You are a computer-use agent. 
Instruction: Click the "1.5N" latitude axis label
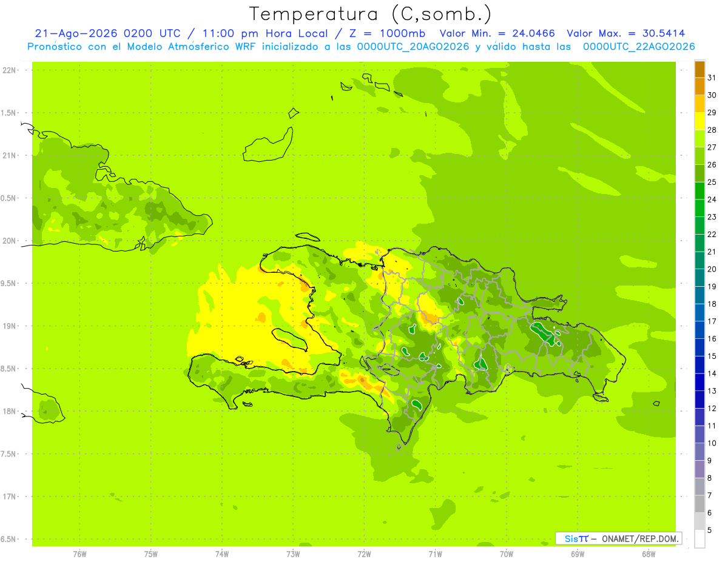tap(8, 113)
